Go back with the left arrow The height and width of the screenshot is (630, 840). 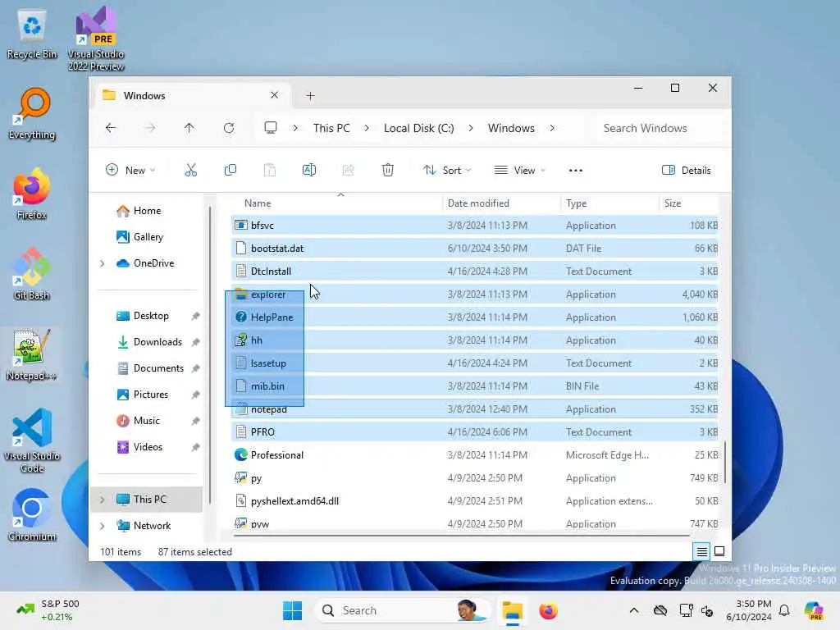(111, 128)
